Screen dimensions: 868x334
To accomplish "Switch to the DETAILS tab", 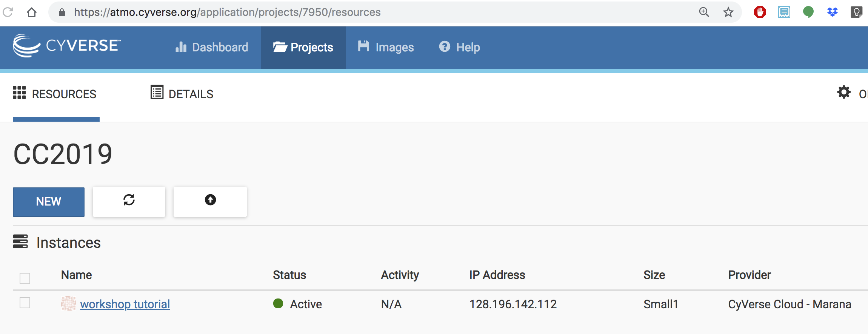I will click(182, 93).
